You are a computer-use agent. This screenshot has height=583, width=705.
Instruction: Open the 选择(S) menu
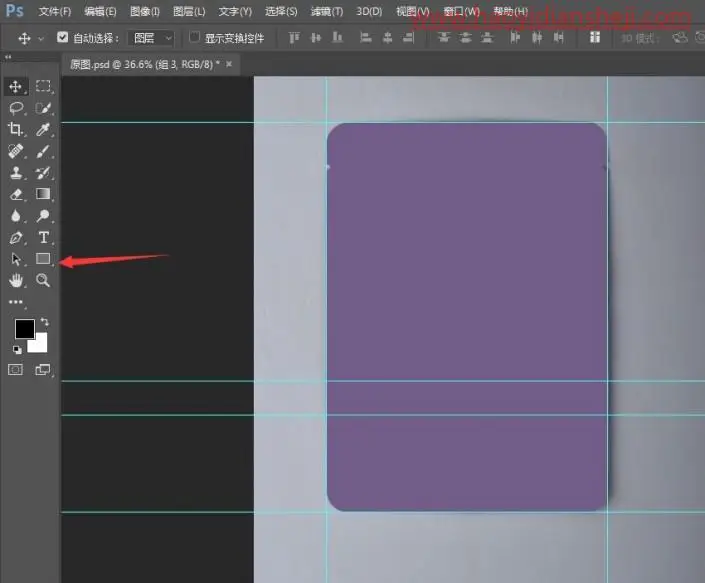pos(281,11)
